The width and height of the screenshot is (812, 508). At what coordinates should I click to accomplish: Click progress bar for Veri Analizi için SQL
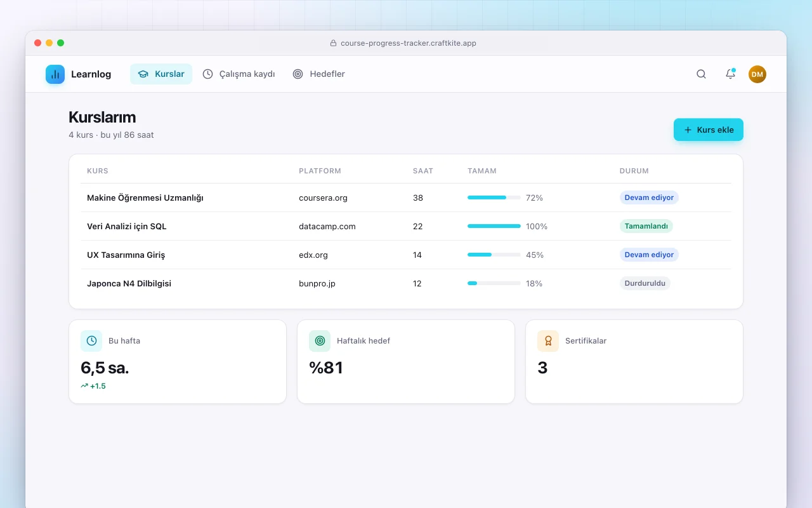click(x=494, y=226)
